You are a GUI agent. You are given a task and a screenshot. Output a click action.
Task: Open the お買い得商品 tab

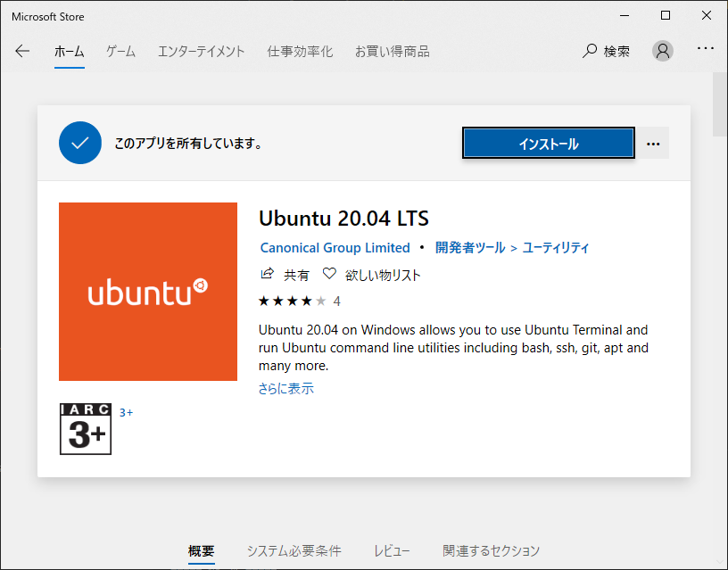(393, 51)
